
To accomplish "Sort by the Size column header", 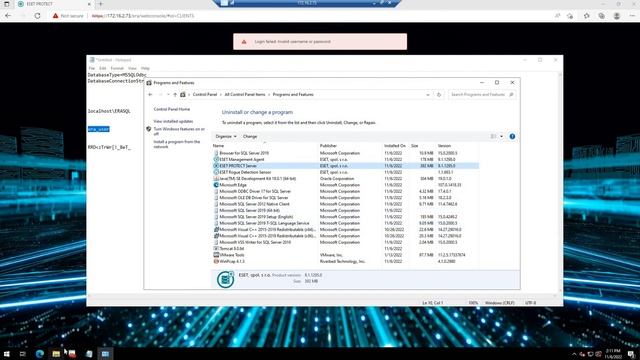I will [x=422, y=146].
